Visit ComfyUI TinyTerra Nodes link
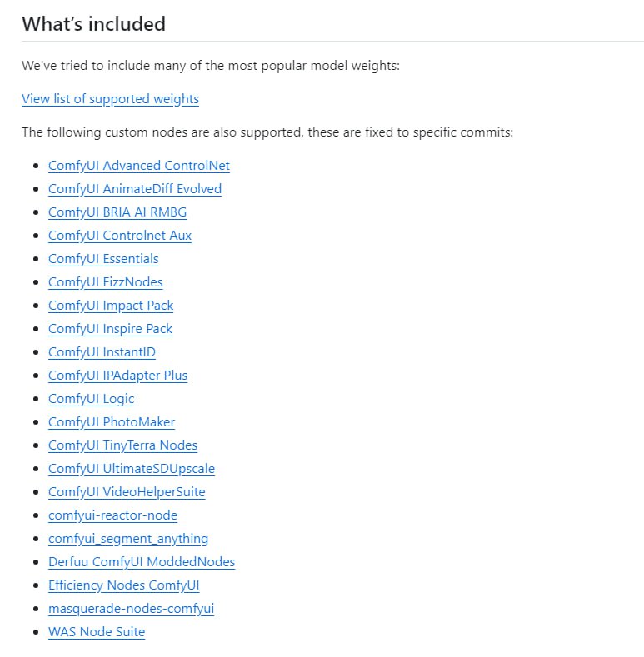This screenshot has height=657, width=644. click(122, 445)
